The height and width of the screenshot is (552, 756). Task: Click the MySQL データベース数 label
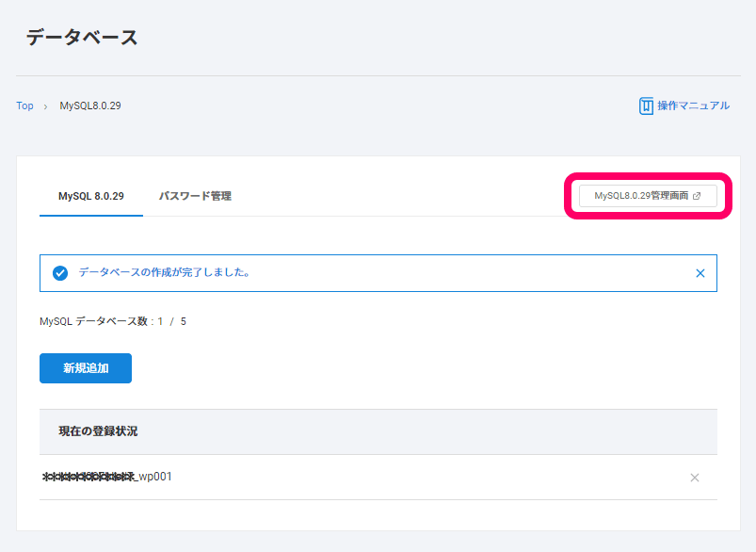point(94,321)
